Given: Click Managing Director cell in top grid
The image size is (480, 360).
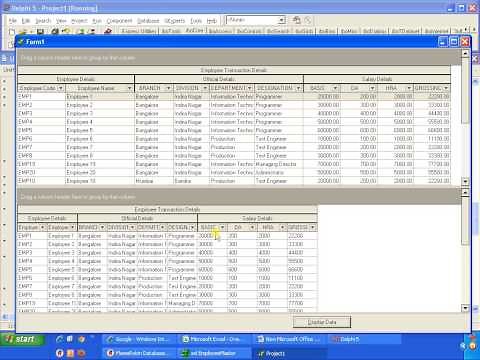Looking at the screenshot, I should point(279,164).
